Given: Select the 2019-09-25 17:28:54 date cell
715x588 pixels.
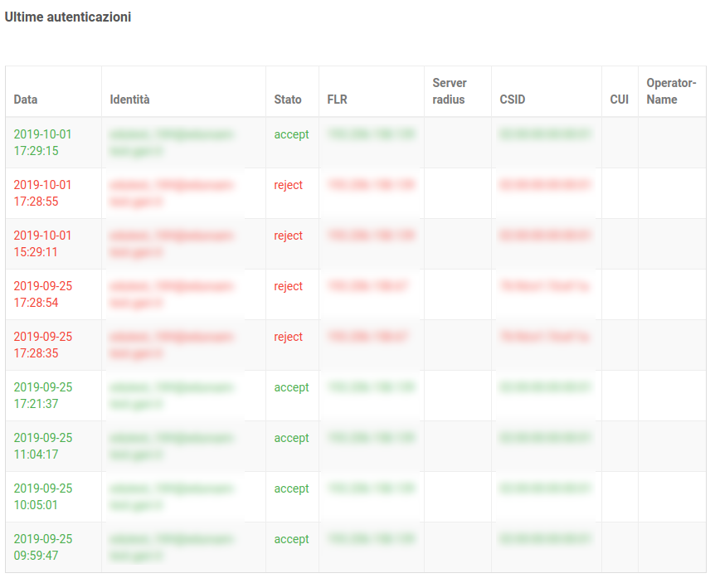Looking at the screenshot, I should tap(43, 294).
